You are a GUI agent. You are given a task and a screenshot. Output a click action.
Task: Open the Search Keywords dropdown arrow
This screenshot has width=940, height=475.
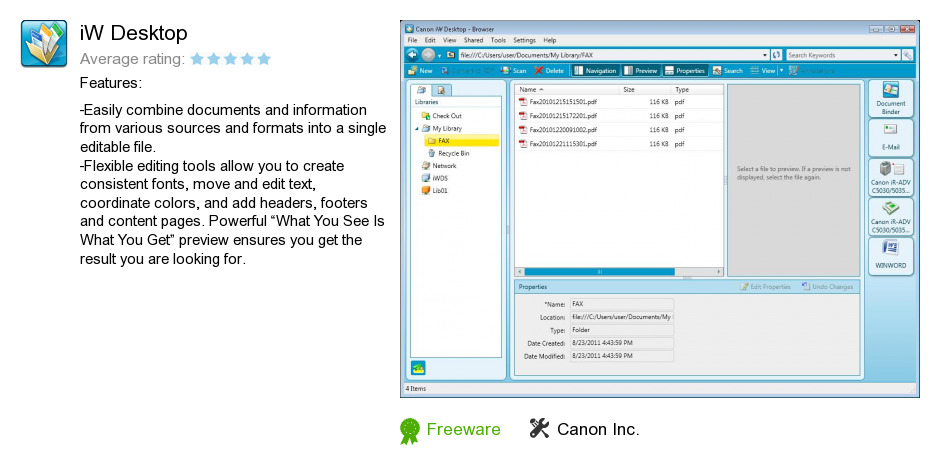tap(896, 55)
